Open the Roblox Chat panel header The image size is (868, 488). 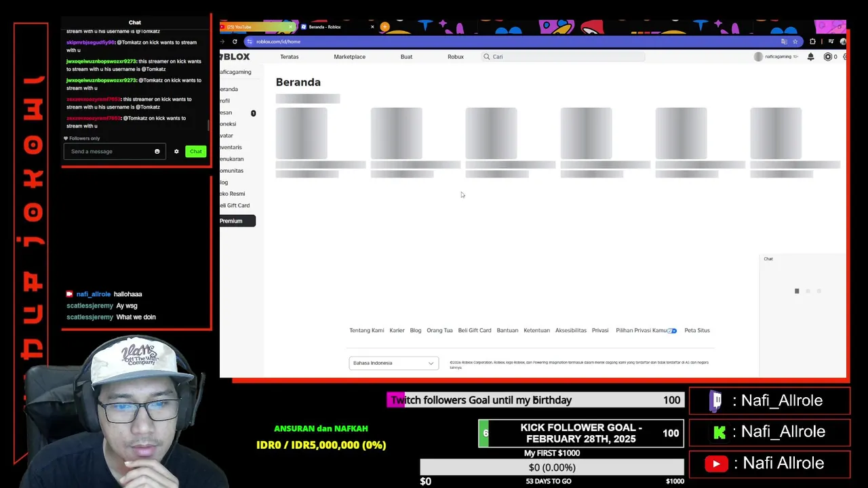tap(803, 259)
